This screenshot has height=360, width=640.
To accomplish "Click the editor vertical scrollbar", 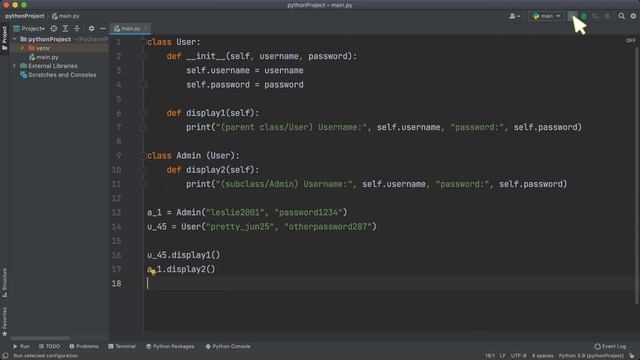I will point(637,176).
